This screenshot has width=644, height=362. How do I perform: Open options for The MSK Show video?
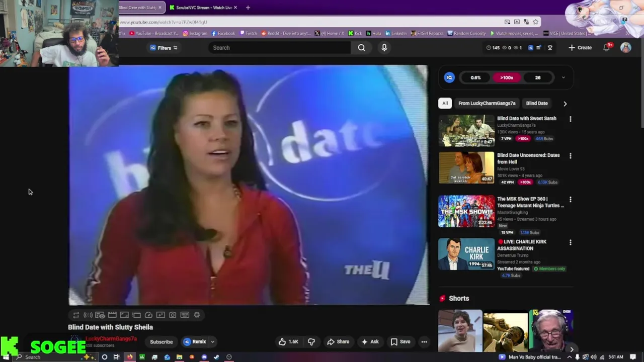[x=570, y=200]
